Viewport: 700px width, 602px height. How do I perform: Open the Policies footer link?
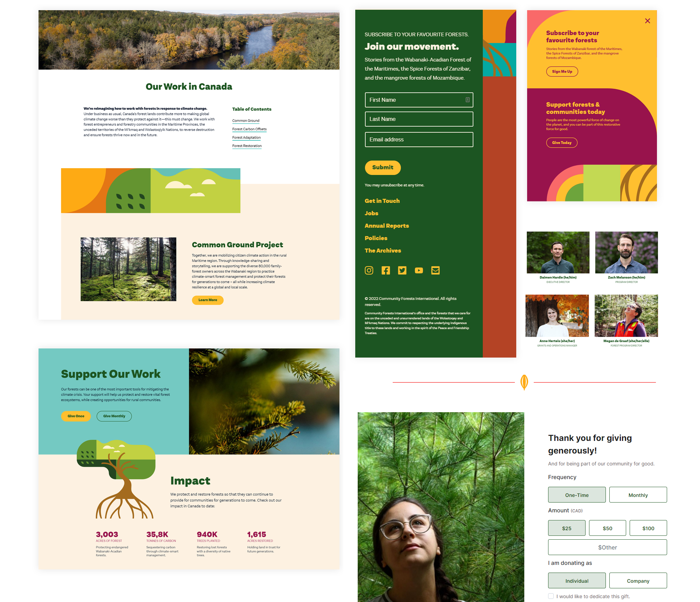click(376, 238)
